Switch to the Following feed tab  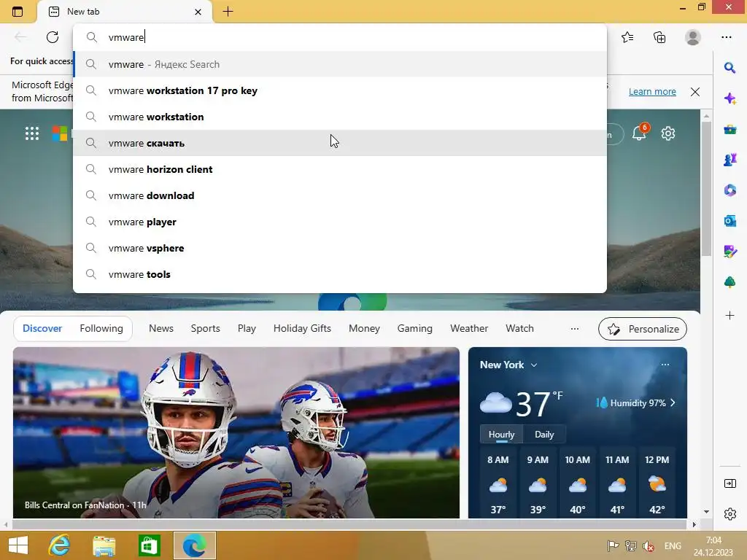[x=101, y=329]
